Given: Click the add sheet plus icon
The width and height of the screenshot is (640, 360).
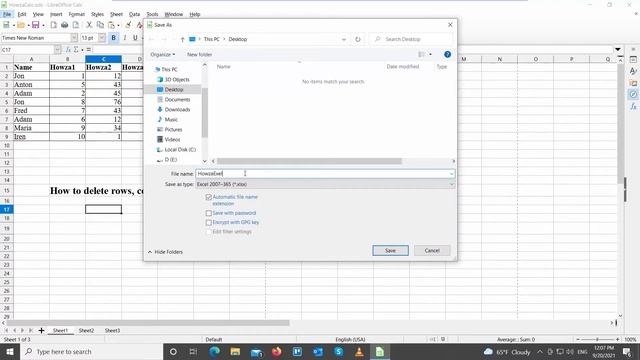Looking at the screenshot, I should click(x=41, y=330).
